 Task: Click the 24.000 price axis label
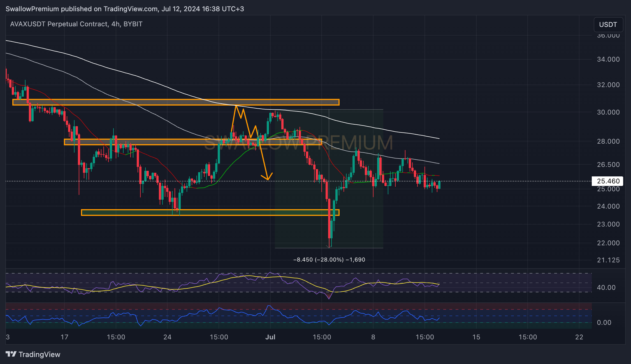(x=608, y=206)
